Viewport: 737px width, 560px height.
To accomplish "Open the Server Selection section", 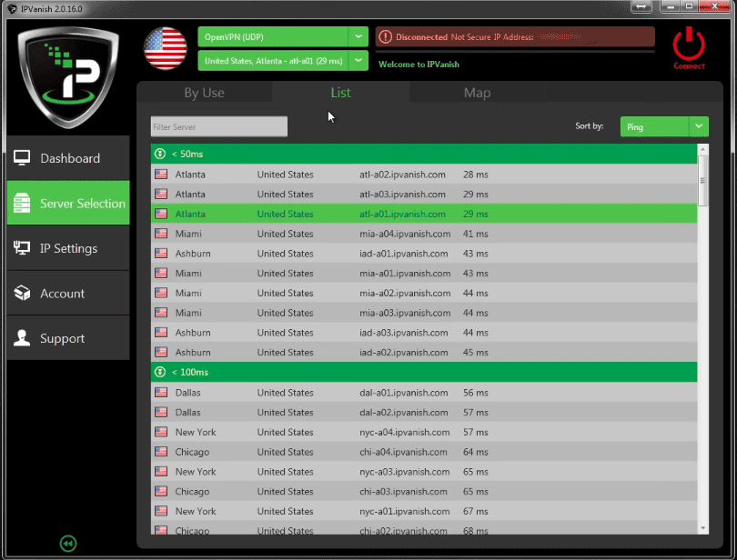I will coord(68,203).
